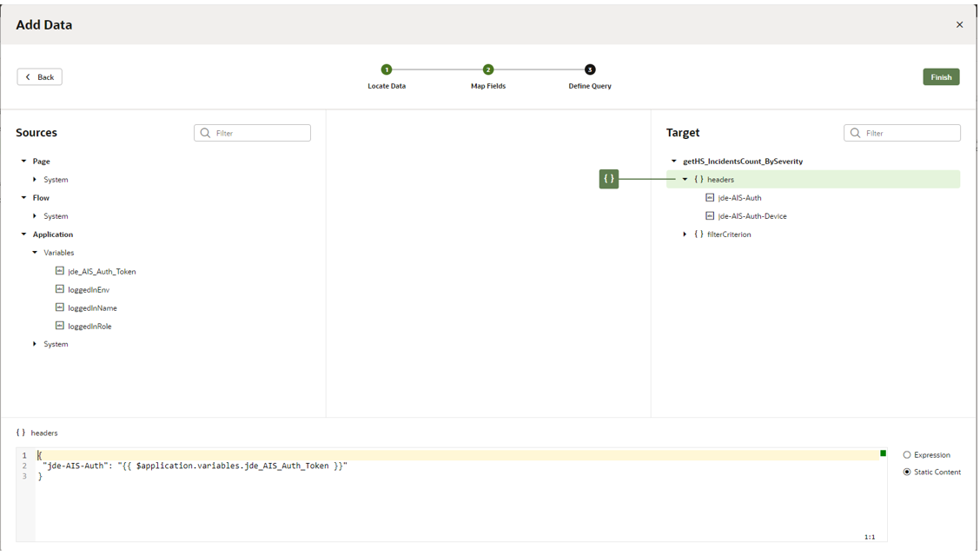The image size is (980, 555).
Task: Select the Expression radio button
Action: click(906, 454)
